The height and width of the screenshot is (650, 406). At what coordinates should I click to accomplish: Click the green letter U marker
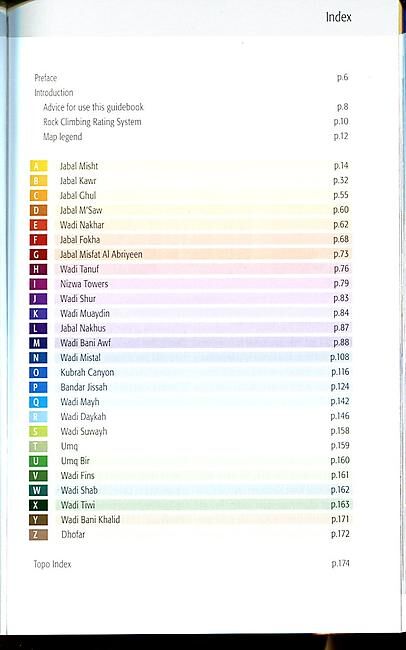[x=39, y=461]
